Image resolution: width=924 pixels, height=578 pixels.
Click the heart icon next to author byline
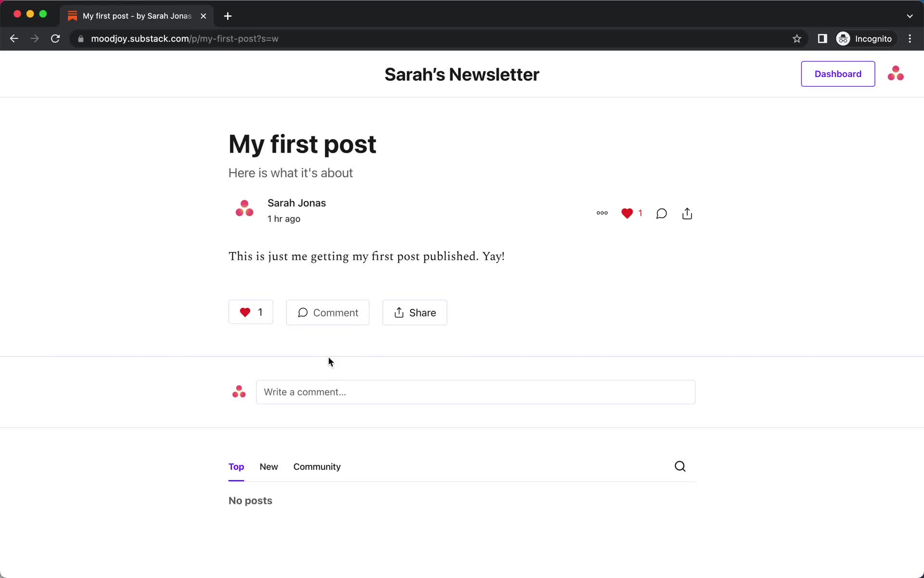[x=627, y=213]
